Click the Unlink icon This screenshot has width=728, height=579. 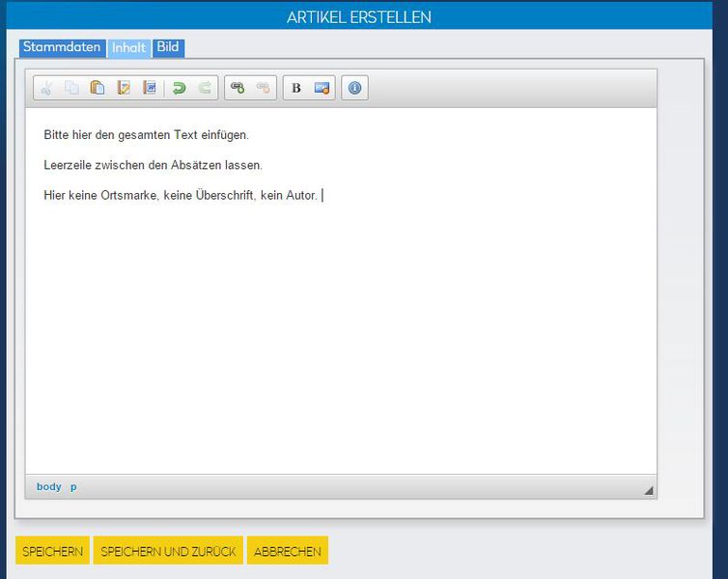(x=263, y=88)
